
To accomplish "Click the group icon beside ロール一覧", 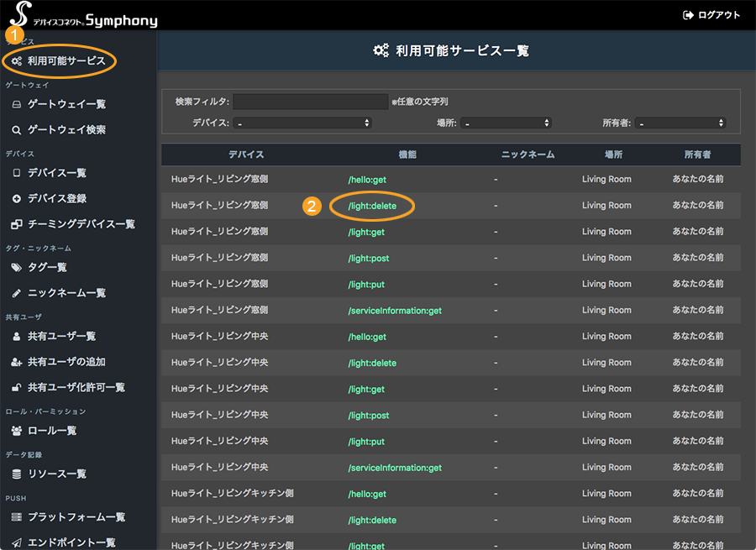I will pos(17,431).
